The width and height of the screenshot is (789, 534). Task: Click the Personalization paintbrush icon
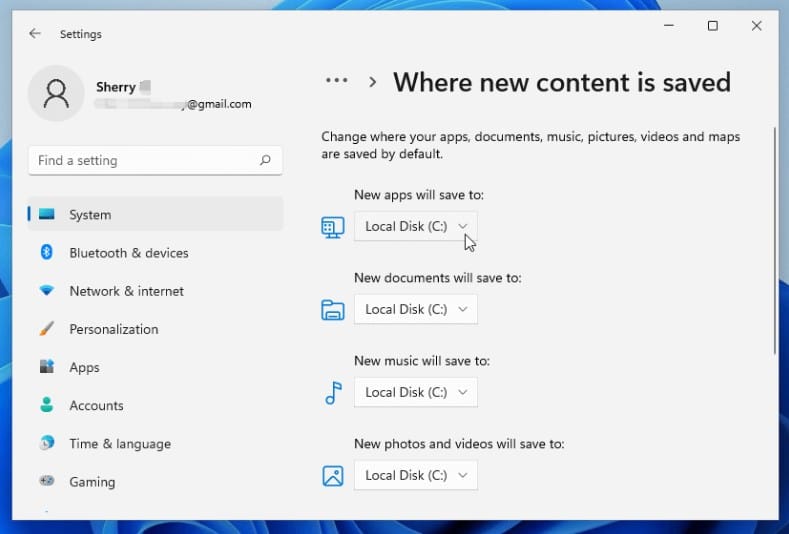[x=46, y=329]
